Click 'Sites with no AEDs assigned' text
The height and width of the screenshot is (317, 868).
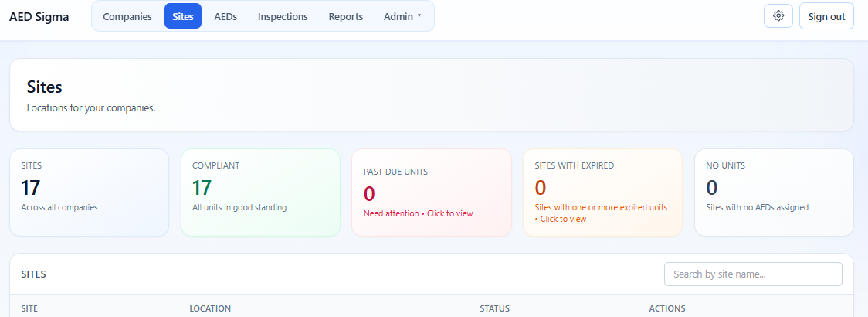point(758,207)
